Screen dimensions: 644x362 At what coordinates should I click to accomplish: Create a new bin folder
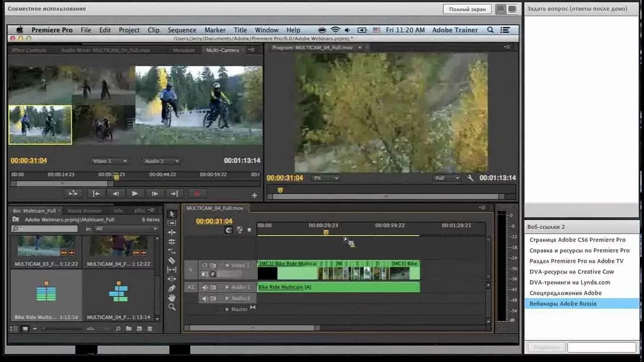tap(129, 329)
